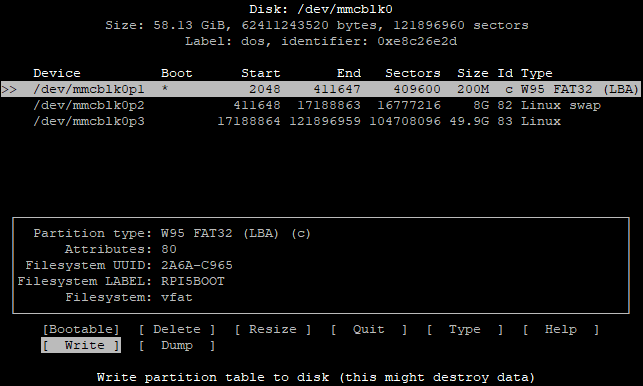Click the start sector 411648
The width and height of the screenshot is (643, 386).
point(257,105)
